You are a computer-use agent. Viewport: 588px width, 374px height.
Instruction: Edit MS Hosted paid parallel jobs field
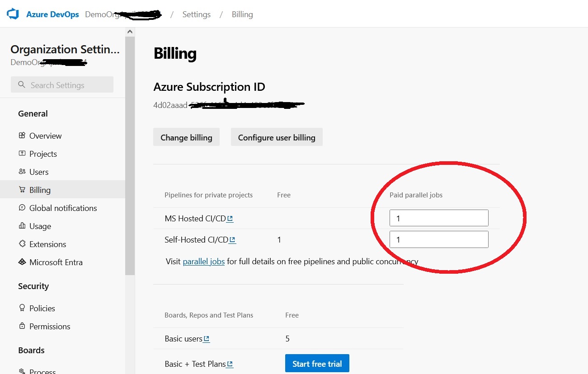click(x=439, y=218)
